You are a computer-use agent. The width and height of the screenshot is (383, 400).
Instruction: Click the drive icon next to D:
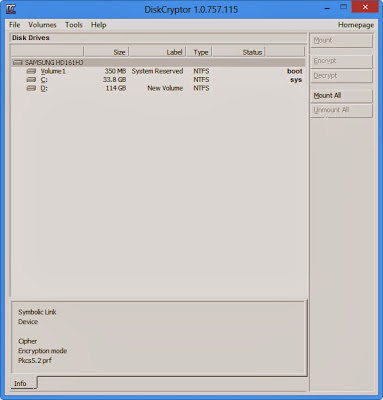click(31, 88)
